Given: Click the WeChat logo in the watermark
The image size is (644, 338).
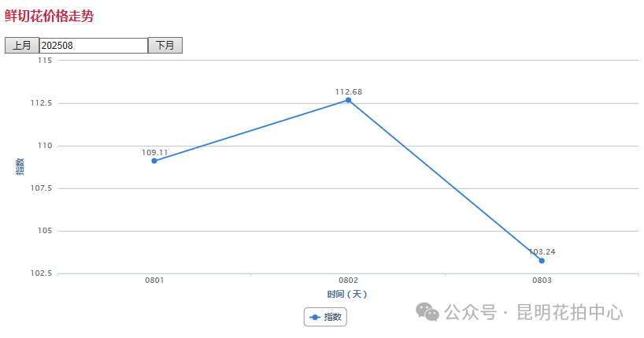Looking at the screenshot, I should (x=428, y=313).
